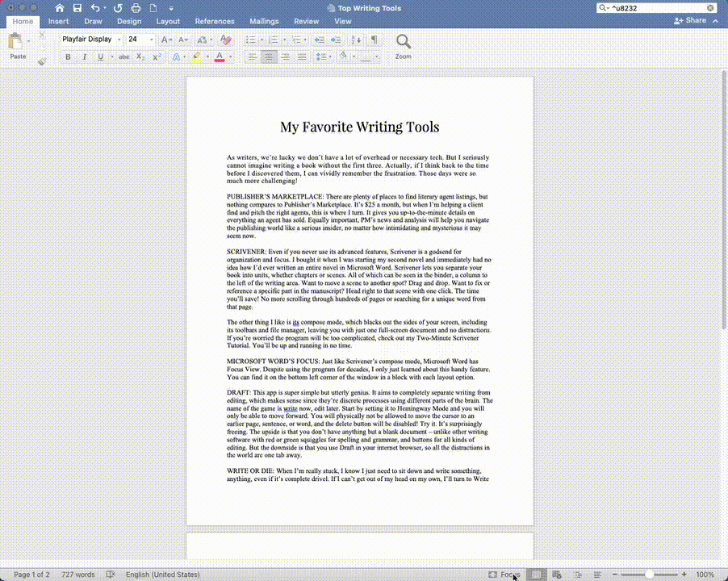Click the search field in the title bar
This screenshot has height=581, width=728.
coord(655,7)
